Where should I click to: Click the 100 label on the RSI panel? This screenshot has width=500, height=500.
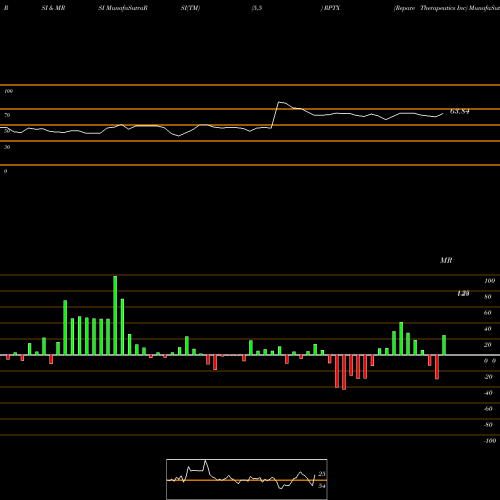click(x=8, y=91)
